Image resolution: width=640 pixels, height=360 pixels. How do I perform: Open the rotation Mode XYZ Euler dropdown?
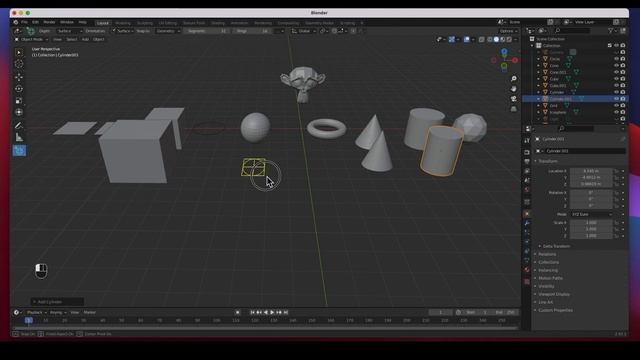591,214
